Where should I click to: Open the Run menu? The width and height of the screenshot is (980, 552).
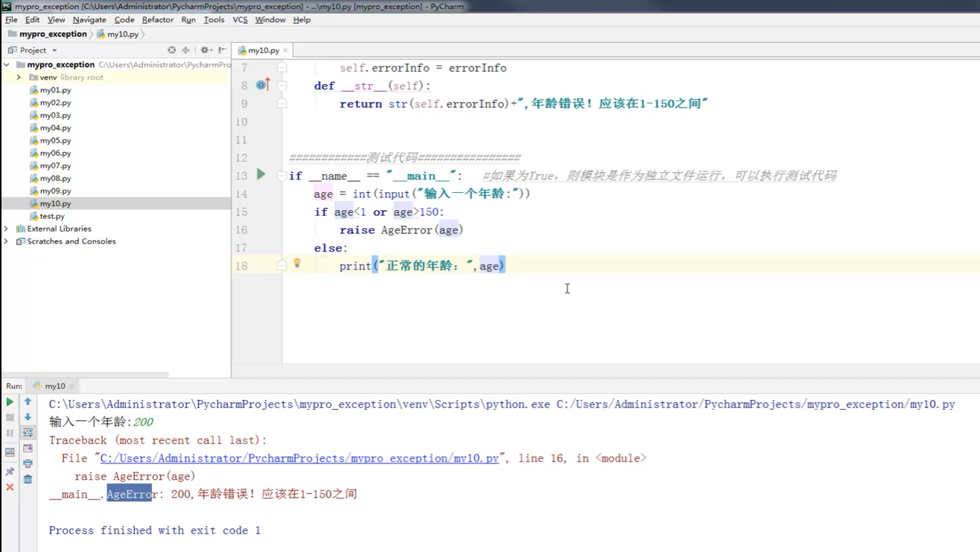click(x=188, y=19)
